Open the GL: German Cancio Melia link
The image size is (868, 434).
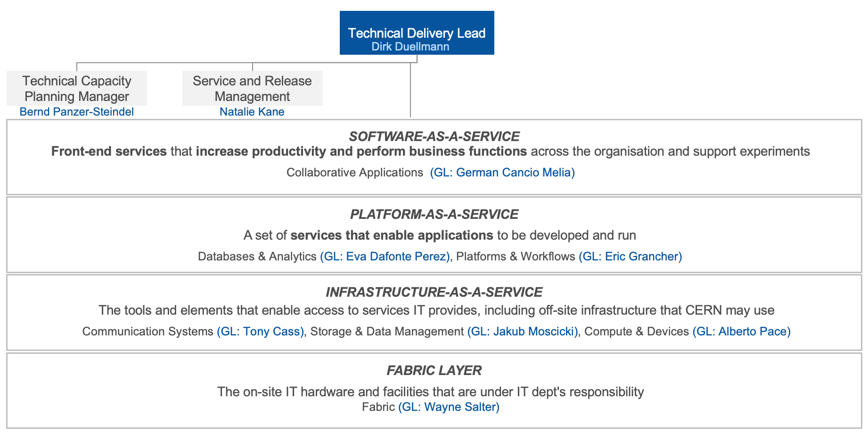502,173
